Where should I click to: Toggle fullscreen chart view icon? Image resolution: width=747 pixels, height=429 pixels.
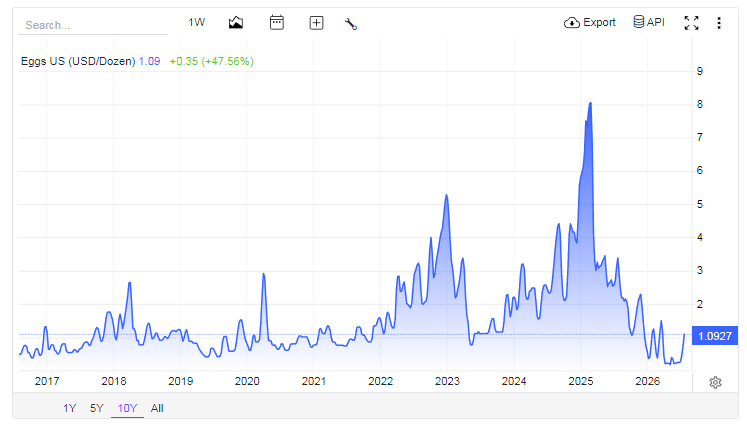(x=691, y=23)
